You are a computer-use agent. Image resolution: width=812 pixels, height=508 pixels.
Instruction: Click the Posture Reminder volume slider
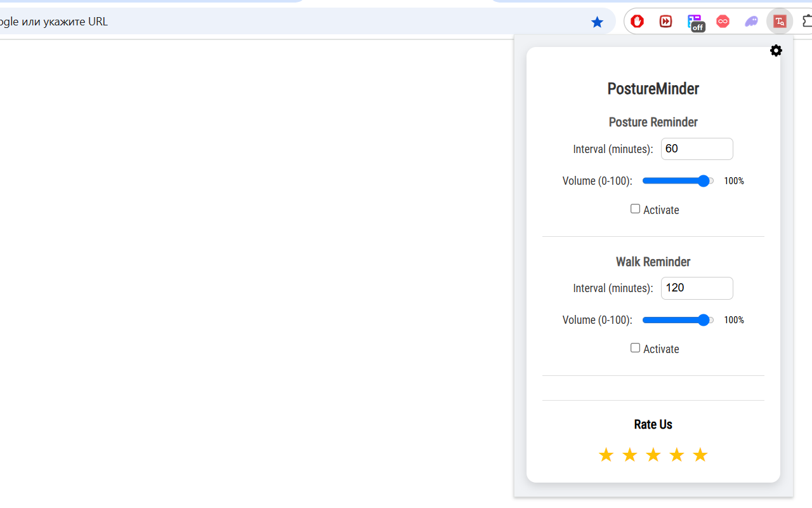pyautogui.click(x=678, y=181)
